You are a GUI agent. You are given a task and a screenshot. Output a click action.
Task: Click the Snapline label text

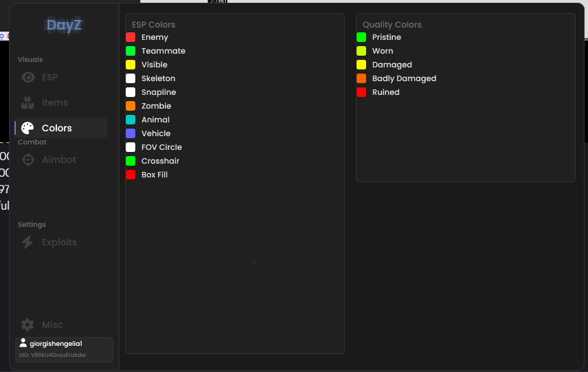[159, 92]
